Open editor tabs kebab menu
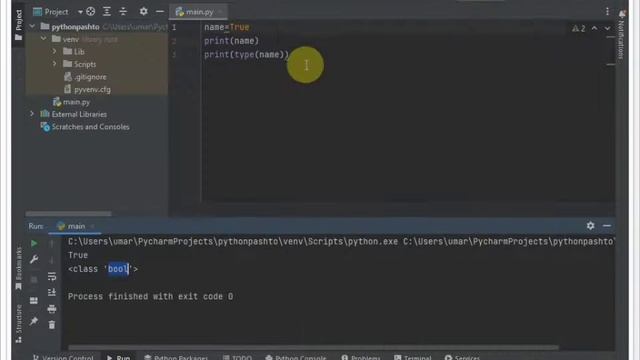This screenshot has width=640, height=360. point(607,12)
